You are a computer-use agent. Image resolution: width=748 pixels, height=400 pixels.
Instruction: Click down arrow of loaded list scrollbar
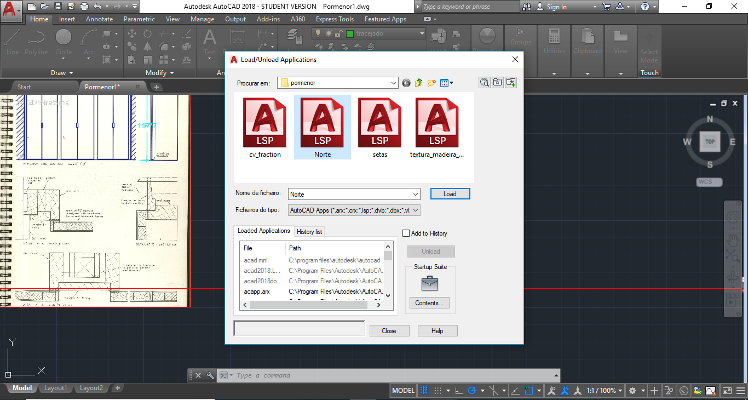tap(388, 295)
